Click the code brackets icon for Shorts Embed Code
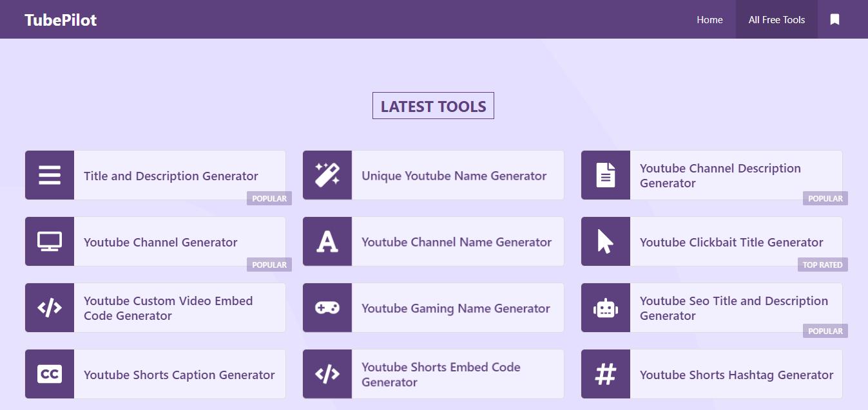Image resolution: width=868 pixels, height=410 pixels. pos(327,374)
